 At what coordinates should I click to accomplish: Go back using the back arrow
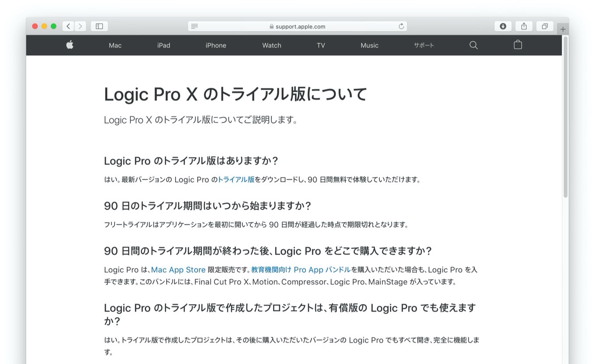68,26
